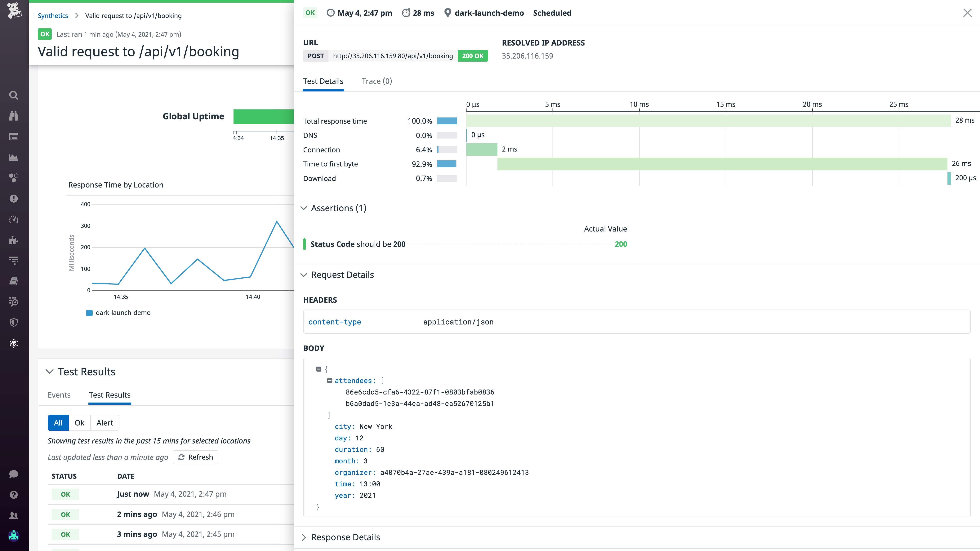Open the Events list sidebar icon
This screenshot has height=551, width=980.
click(x=14, y=137)
